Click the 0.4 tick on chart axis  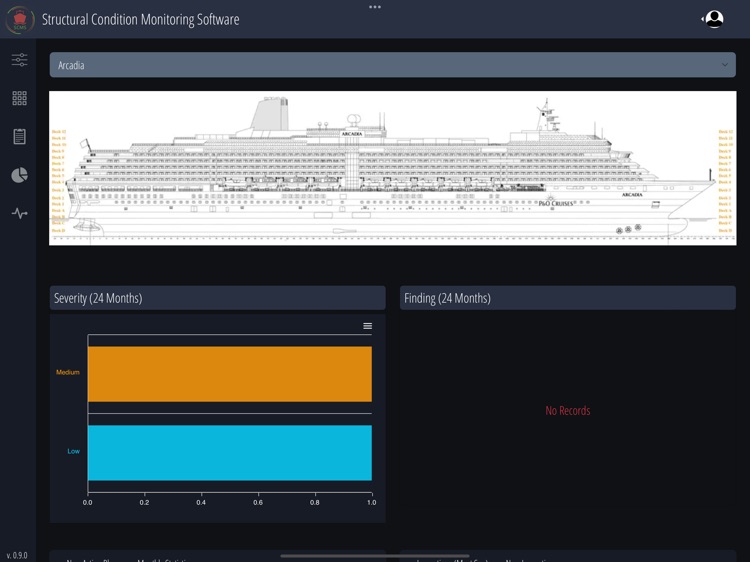click(201, 502)
